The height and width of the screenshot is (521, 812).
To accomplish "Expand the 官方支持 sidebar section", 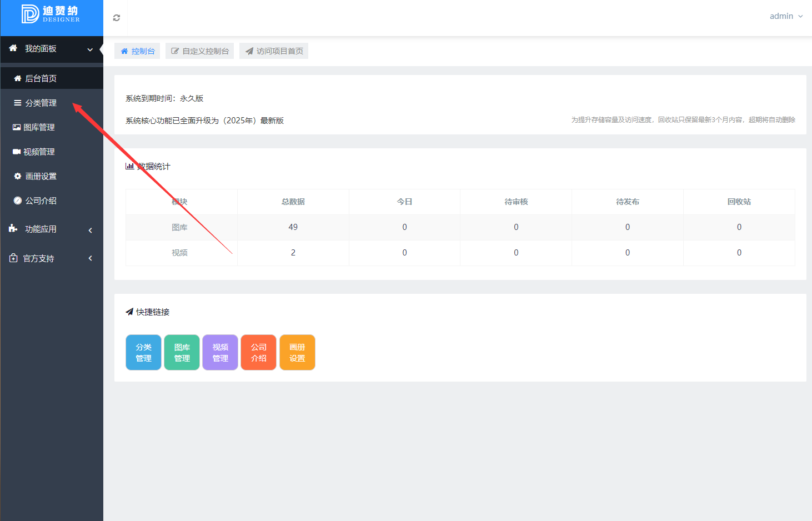I will point(52,258).
